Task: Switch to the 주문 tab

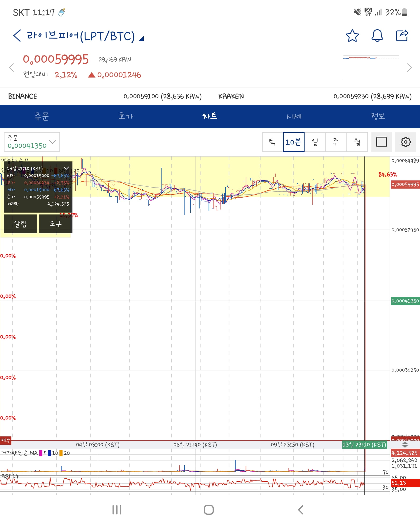Action: 42,117
